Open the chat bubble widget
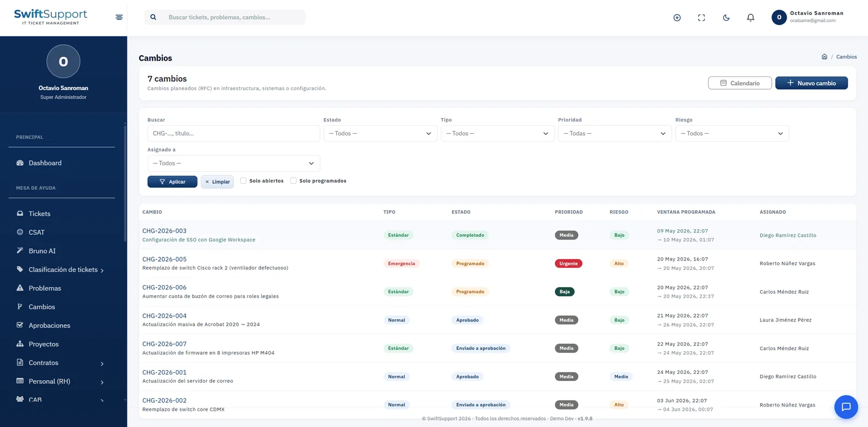 (846, 407)
